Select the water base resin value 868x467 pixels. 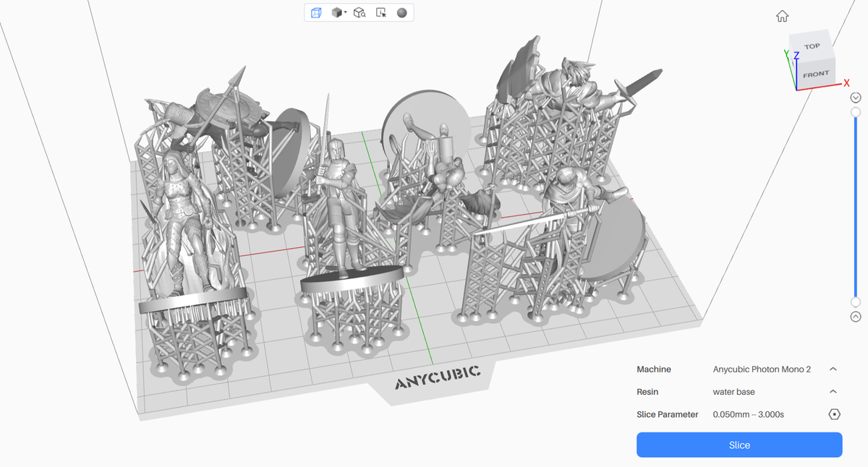(x=733, y=392)
